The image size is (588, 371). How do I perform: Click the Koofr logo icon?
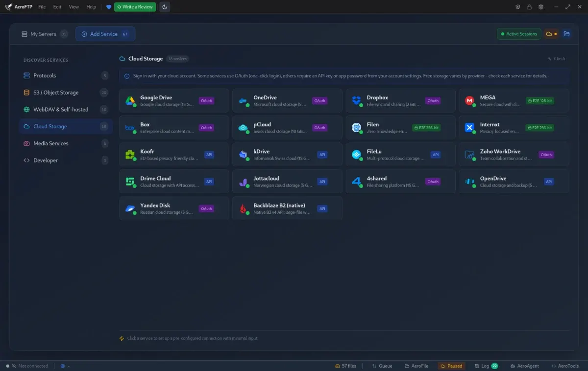130,155
